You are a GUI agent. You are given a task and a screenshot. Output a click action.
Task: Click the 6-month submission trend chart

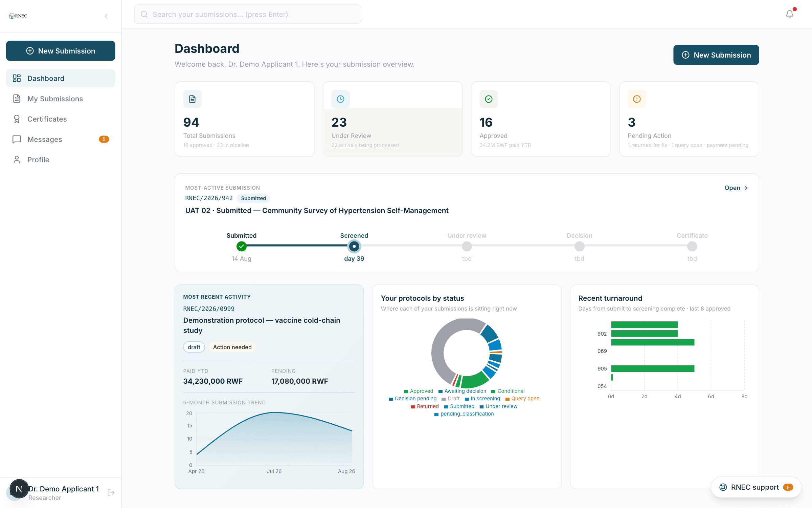pyautogui.click(x=274, y=439)
